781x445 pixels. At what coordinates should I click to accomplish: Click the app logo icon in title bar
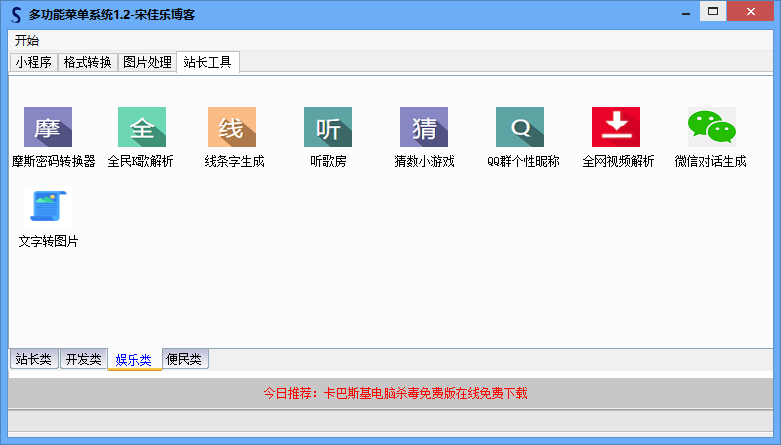point(15,14)
